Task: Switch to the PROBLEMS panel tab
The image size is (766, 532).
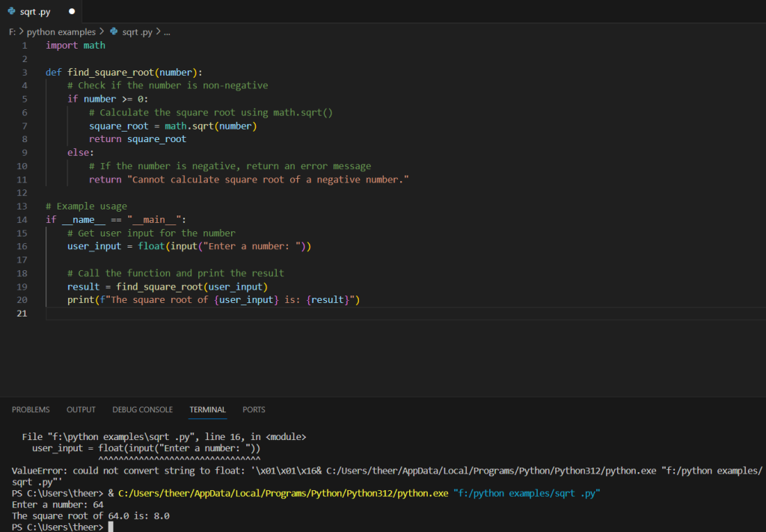Action: tap(31, 409)
